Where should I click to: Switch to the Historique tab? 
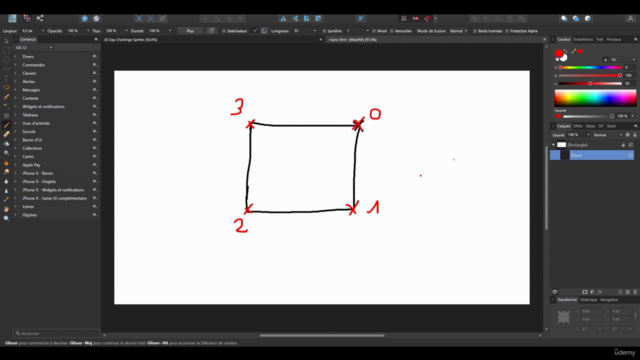[589, 300]
